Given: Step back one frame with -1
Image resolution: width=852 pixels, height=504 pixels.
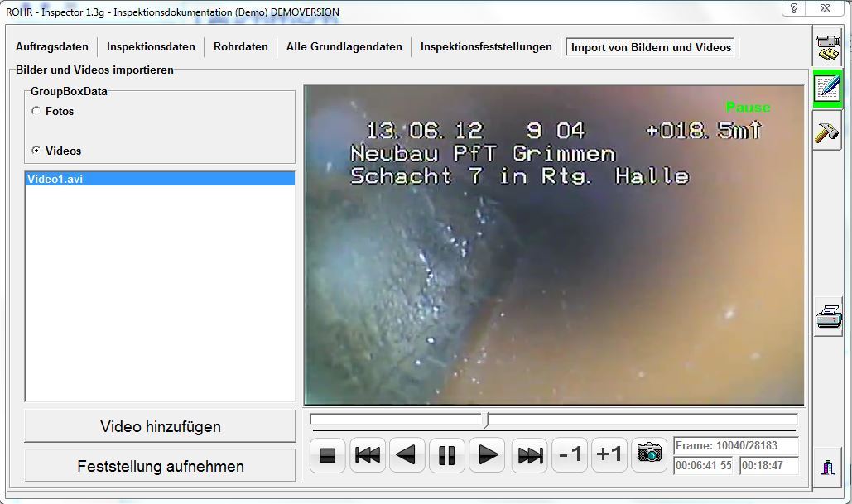Looking at the screenshot, I should (x=569, y=455).
